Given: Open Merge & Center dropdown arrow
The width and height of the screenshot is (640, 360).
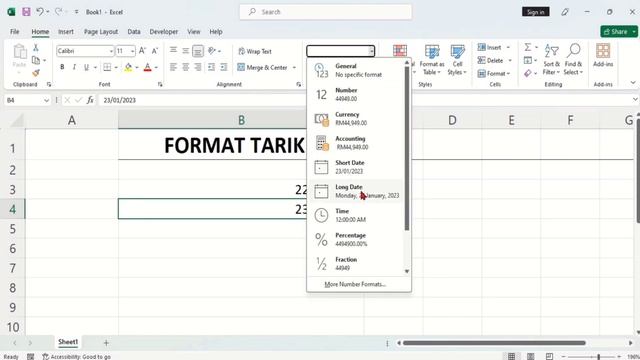Looking at the screenshot, I should click(294, 67).
